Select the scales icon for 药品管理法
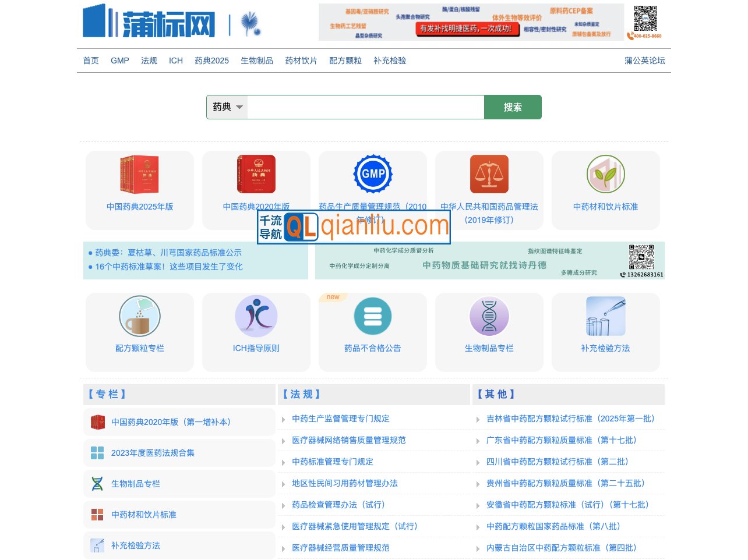 pos(489,173)
